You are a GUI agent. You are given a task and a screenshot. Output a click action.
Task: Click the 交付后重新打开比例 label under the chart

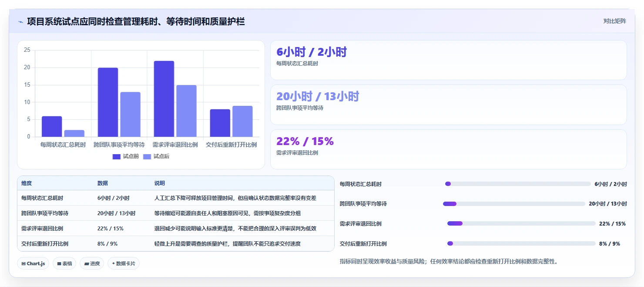pos(231,145)
